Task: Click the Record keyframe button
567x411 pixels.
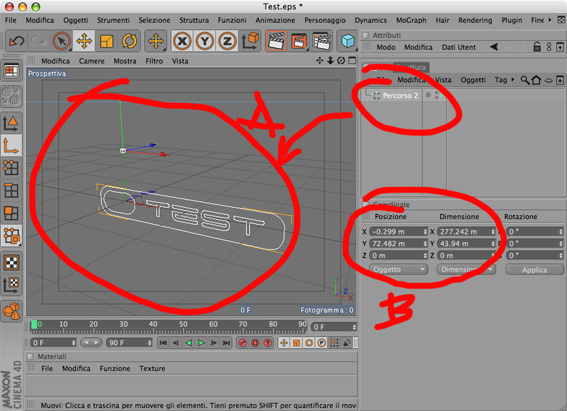Action: tap(243, 343)
